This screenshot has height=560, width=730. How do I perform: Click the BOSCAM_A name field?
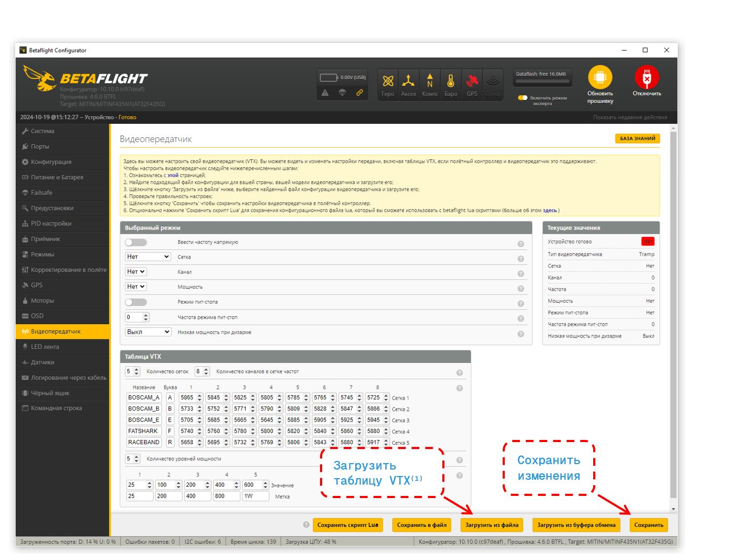(143, 397)
